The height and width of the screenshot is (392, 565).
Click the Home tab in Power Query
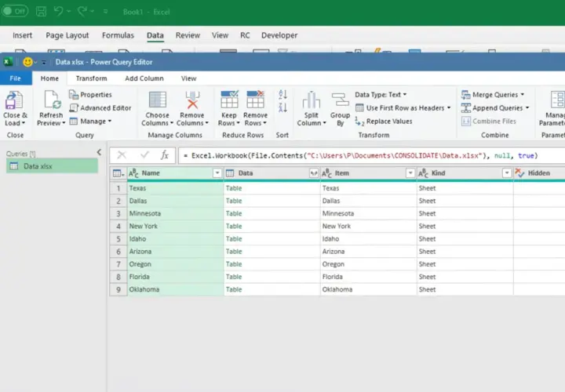coord(49,78)
